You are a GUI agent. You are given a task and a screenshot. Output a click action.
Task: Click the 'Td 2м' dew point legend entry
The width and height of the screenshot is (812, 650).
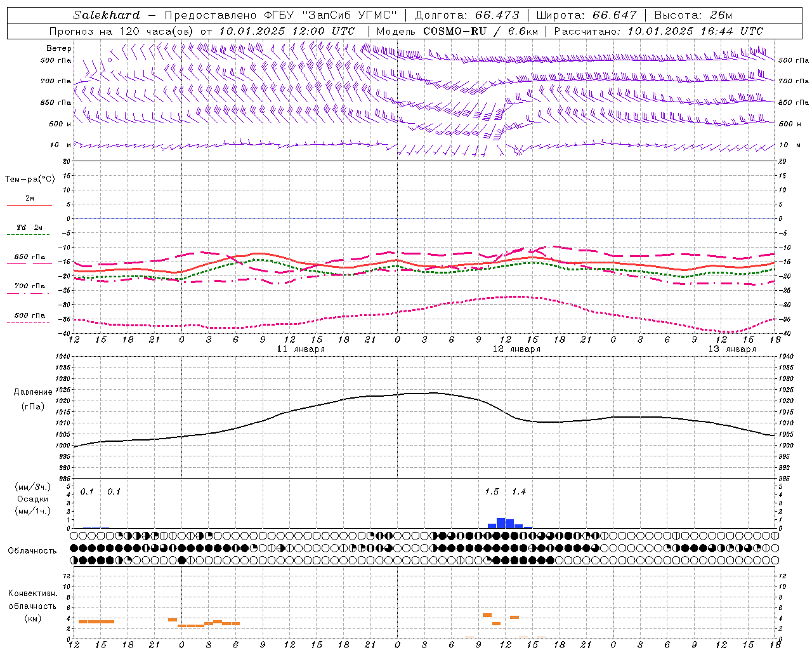click(29, 227)
